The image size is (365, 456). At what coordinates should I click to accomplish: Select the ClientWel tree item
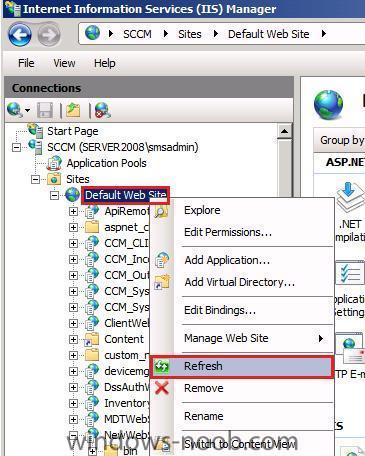pos(126,323)
